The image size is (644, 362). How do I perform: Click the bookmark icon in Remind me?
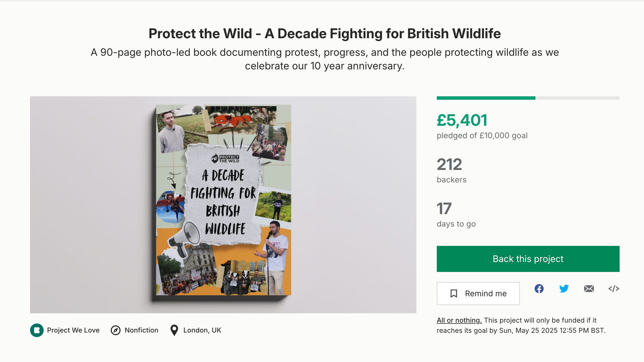tap(454, 293)
